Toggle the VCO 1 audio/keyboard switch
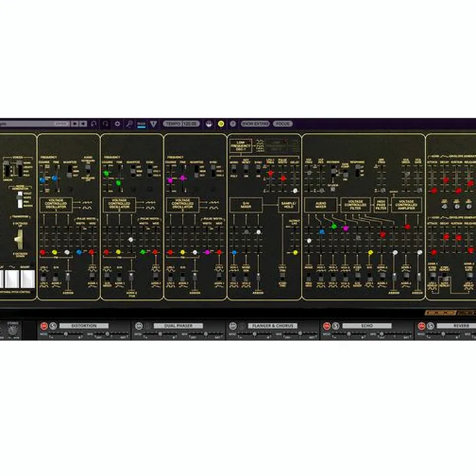476x476 pixels. tap(88, 170)
